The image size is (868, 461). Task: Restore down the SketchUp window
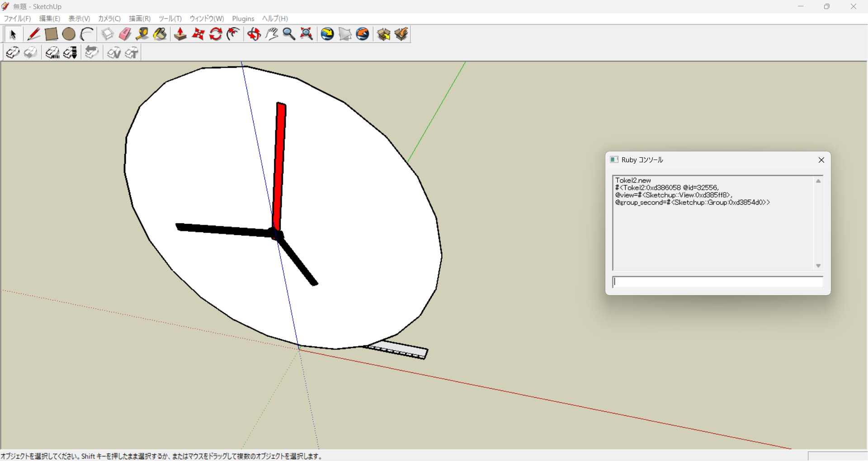click(x=827, y=6)
